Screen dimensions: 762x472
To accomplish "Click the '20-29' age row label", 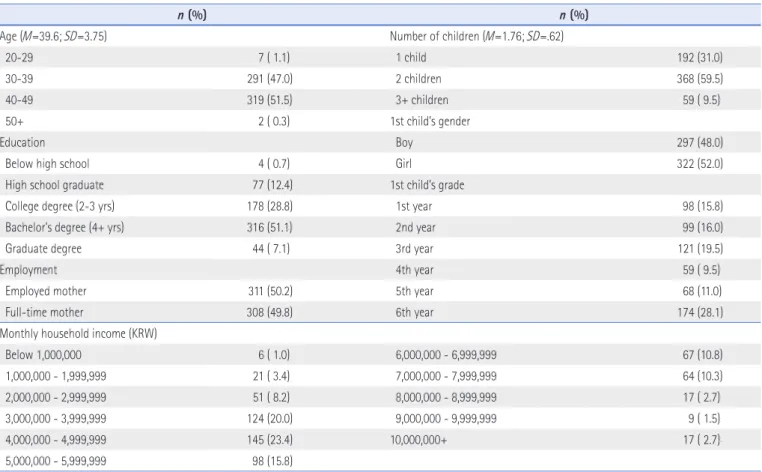I will 19,57.
